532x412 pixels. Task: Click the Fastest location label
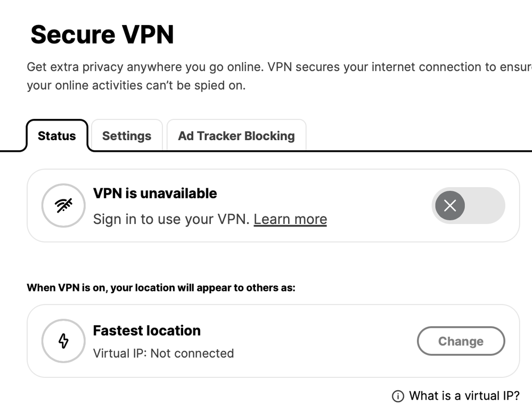point(146,330)
